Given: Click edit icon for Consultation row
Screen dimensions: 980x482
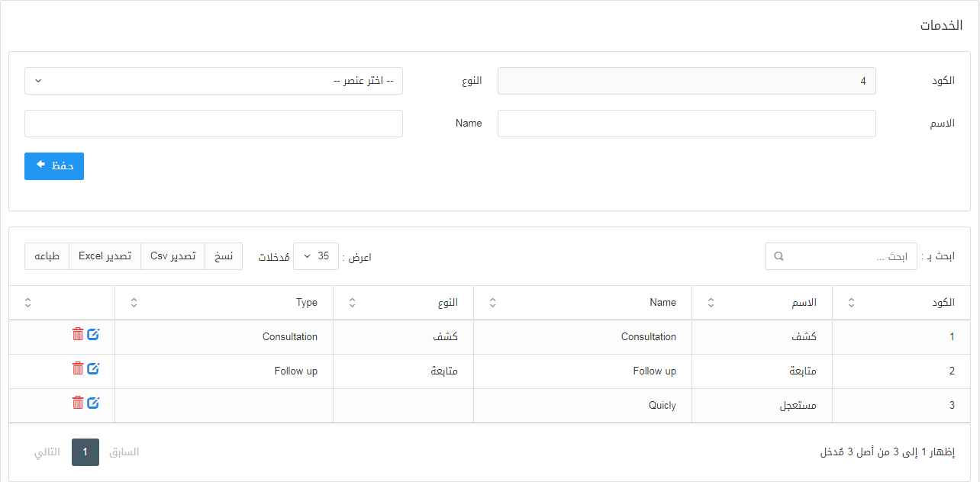Looking at the screenshot, I should point(93,334).
